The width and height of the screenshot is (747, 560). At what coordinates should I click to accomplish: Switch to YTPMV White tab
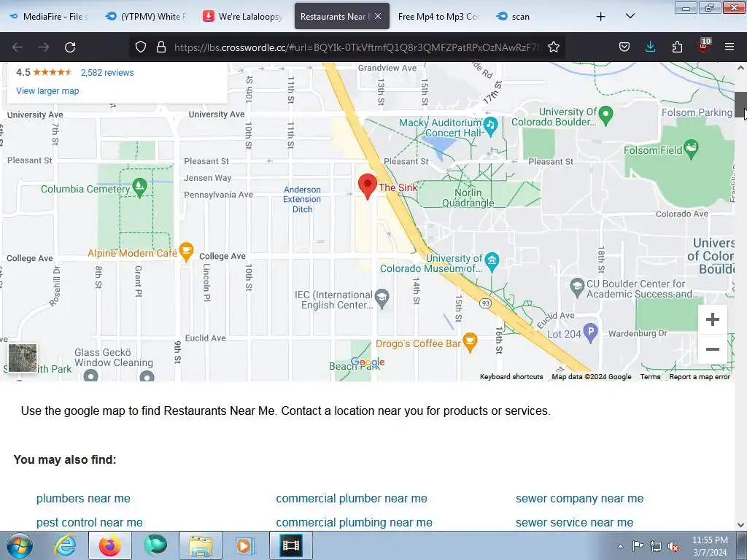pyautogui.click(x=147, y=17)
